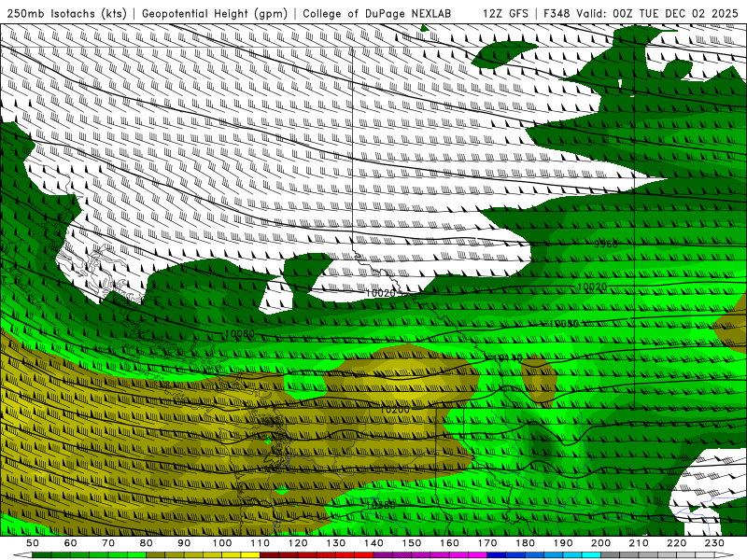Click the 170 value on the color scale
Screen dimensions: 747x560
click(x=487, y=543)
